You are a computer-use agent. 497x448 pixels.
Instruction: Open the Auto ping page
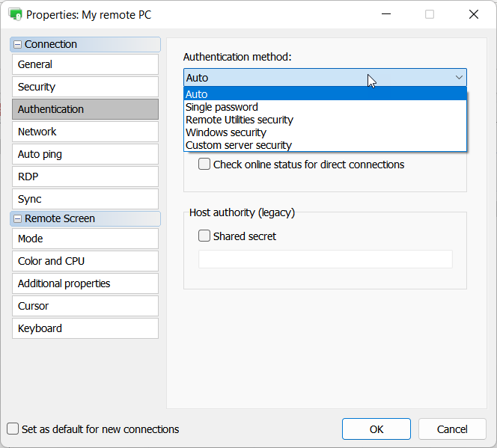pos(85,154)
